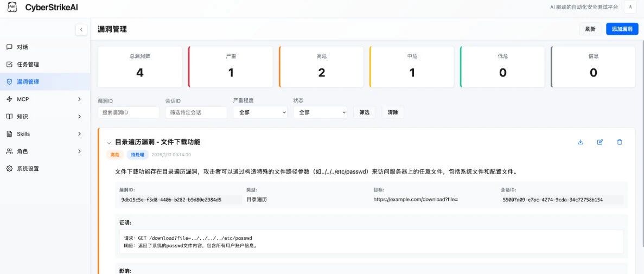Click the AI 驱动的自动化安全测试平台 tagline
This screenshot has width=644, height=274.
click(x=584, y=7)
